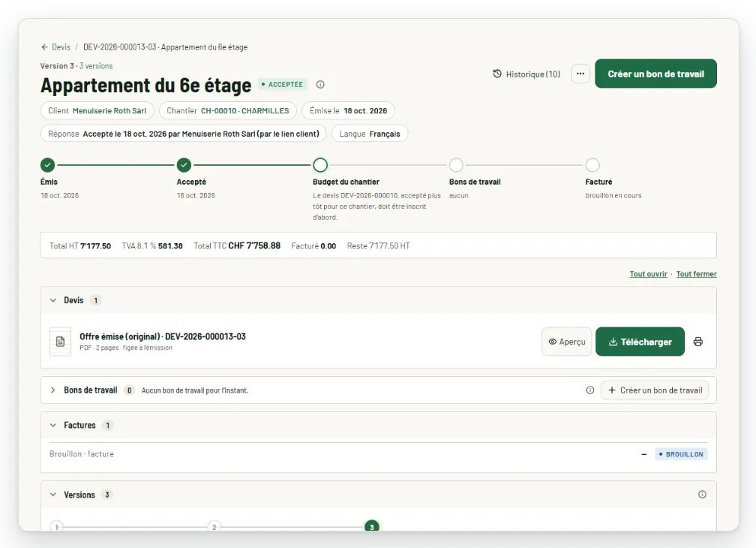Click the Accepté step checkmark circle

pyautogui.click(x=184, y=165)
